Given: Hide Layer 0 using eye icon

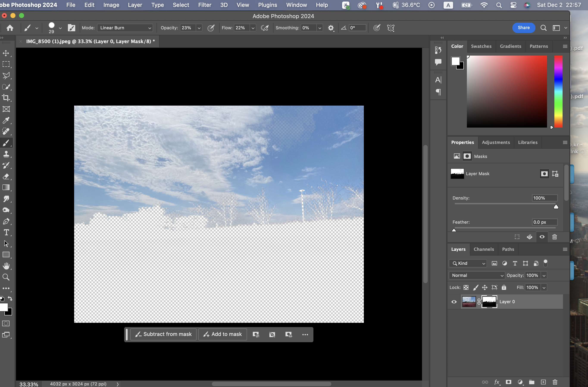Looking at the screenshot, I should click(x=454, y=301).
